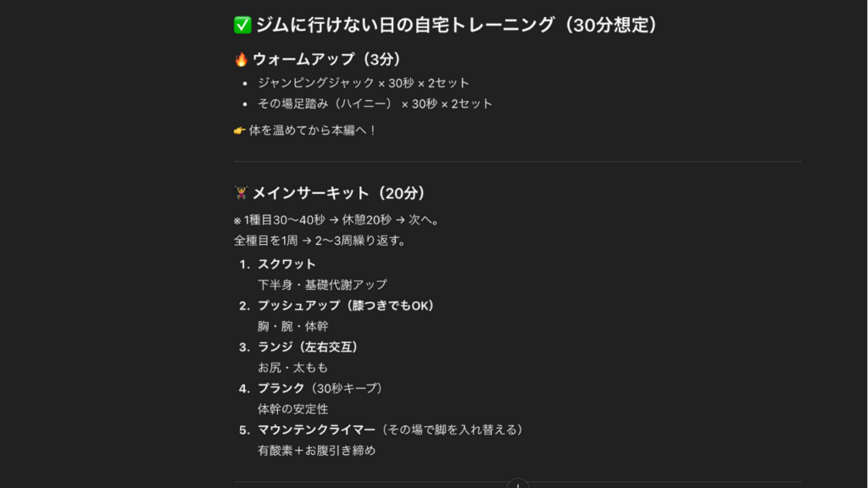Screen dimensions: 868x488
Task: Click the line 全種目を1周 → 2〜3周繰り返す
Action: click(320, 241)
